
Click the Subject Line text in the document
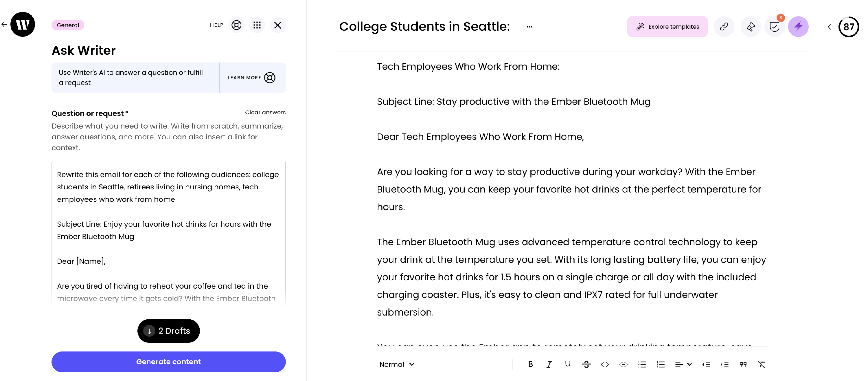(513, 102)
